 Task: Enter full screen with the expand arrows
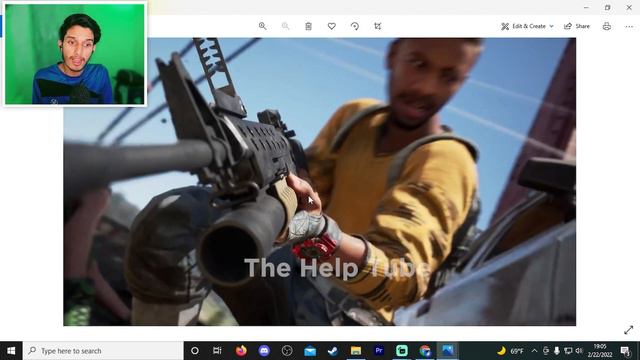pos(629,330)
